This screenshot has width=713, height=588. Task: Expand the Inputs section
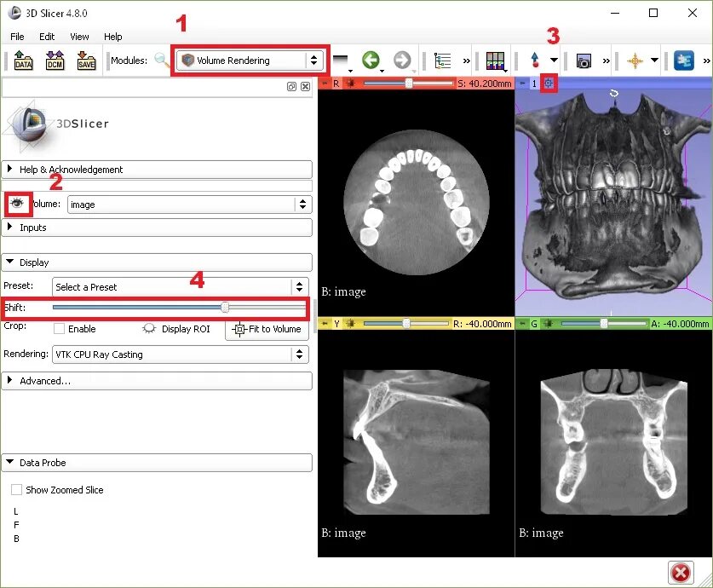pyautogui.click(x=157, y=228)
